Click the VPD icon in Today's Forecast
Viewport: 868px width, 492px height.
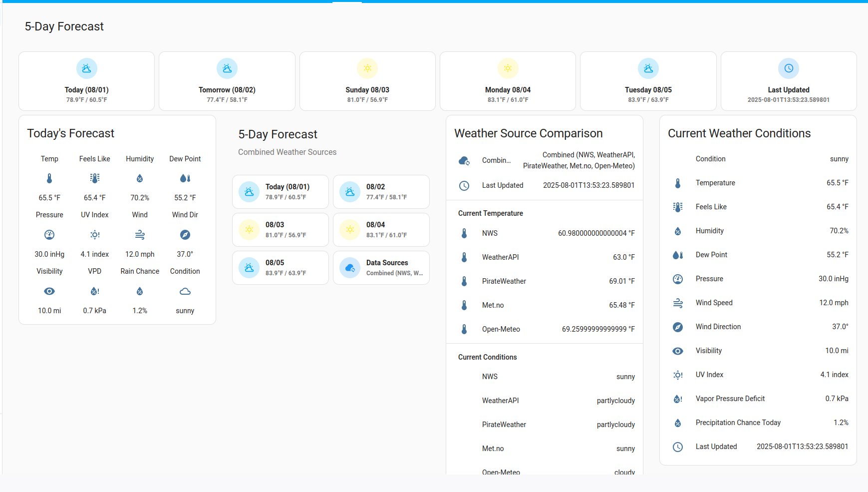tap(95, 291)
